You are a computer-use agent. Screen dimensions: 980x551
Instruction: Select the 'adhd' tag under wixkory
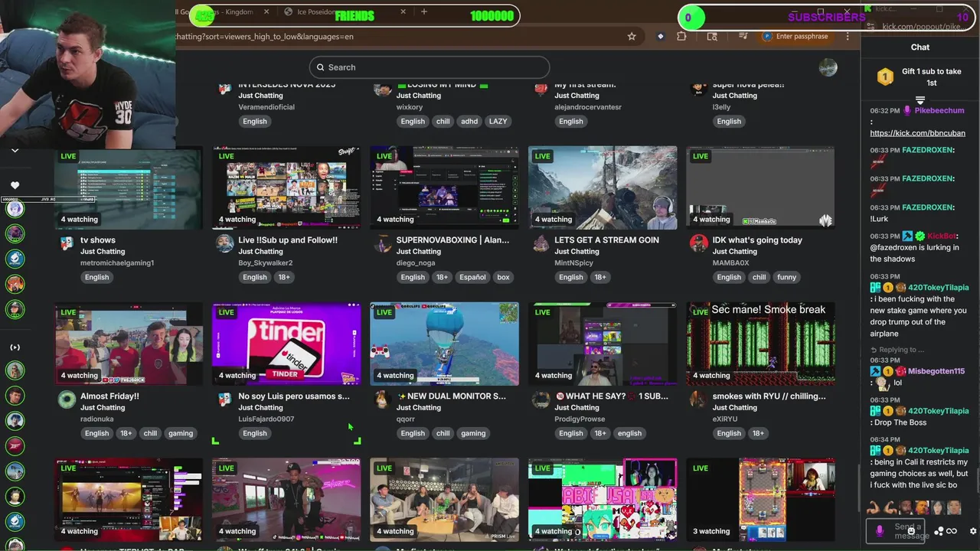tap(469, 121)
